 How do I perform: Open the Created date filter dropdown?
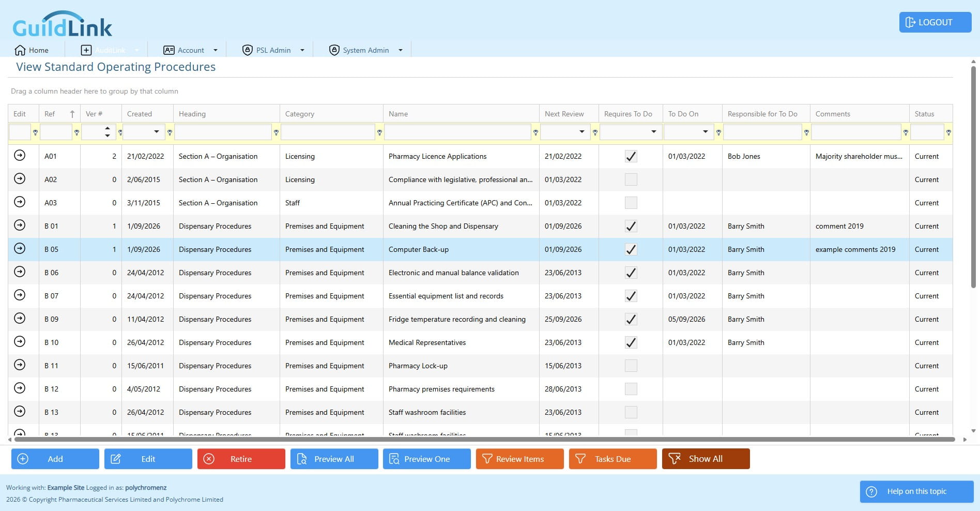tap(157, 132)
